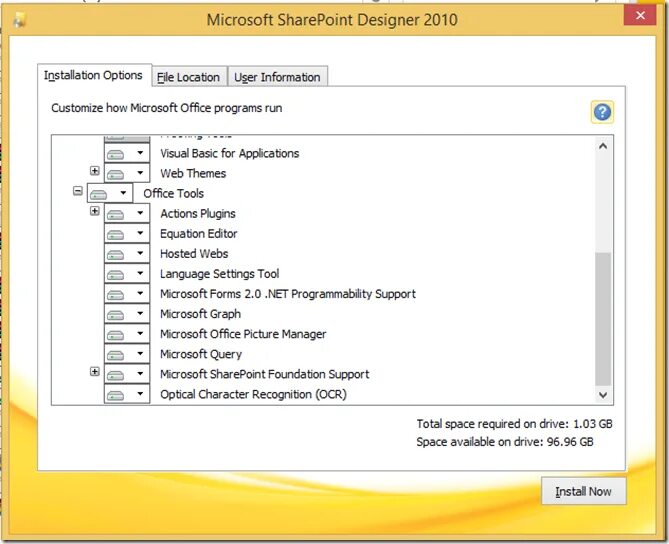Click the installer icon in the title bar
Image resolution: width=669 pixels, height=544 pixels.
click(19, 20)
